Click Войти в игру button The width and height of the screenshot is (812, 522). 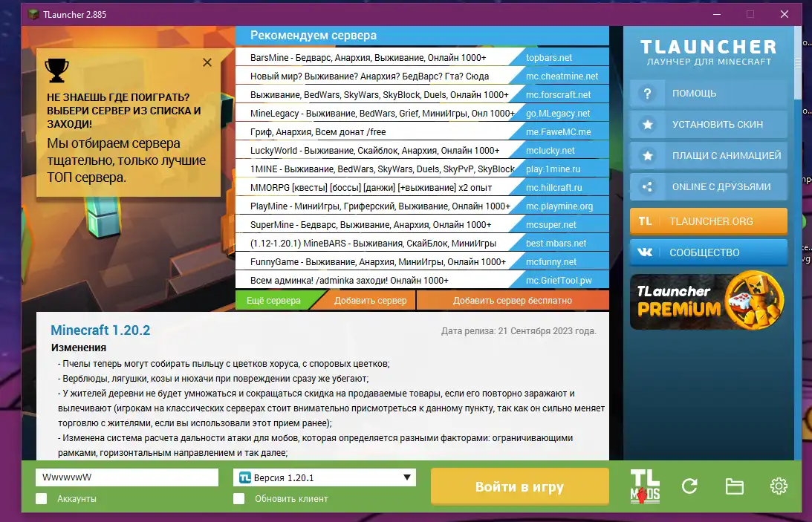519,486
